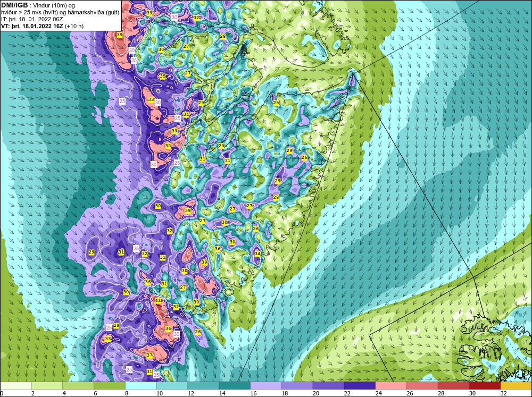Screen dimensions: 532x397
Task: Click the olive 6–8 legend swatch
Action: [110, 385]
